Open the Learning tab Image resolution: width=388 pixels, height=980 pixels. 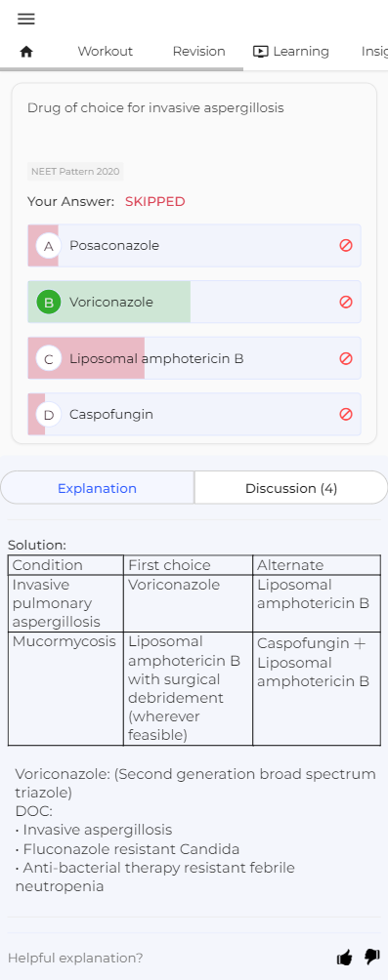click(291, 52)
